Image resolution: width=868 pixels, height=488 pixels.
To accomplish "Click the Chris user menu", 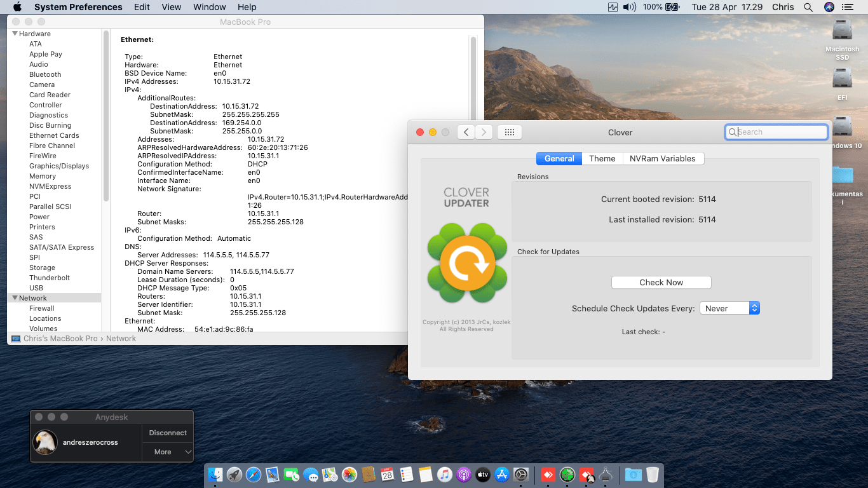I will [x=783, y=7].
